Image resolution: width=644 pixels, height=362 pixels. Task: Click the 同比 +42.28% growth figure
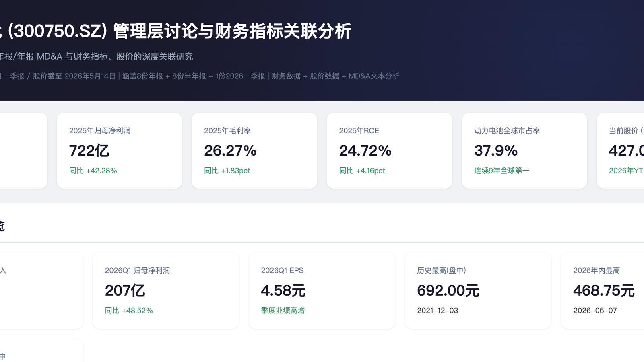(x=93, y=171)
